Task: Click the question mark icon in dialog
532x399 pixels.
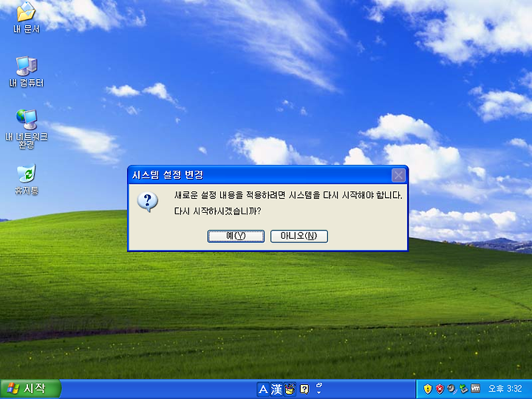Action: 147,202
